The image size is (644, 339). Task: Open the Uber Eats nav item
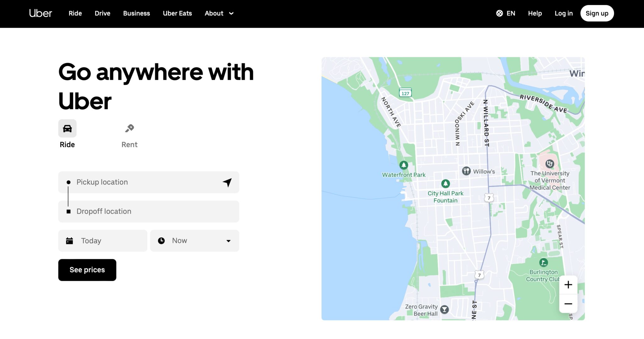point(177,13)
